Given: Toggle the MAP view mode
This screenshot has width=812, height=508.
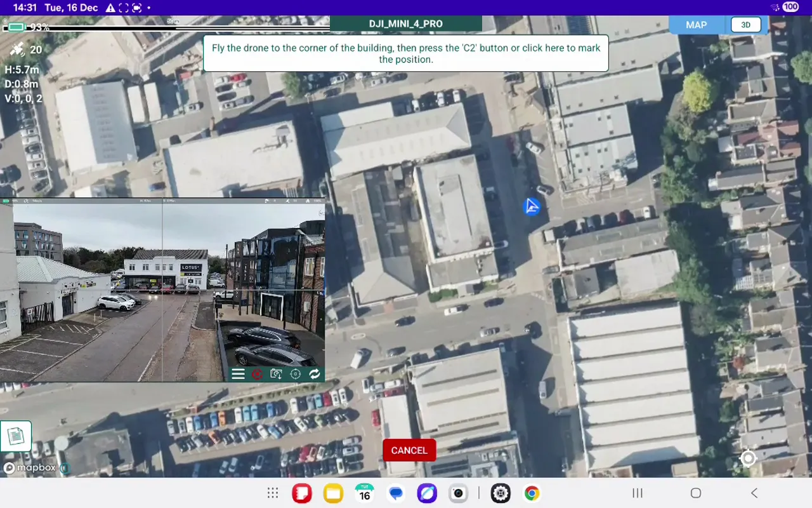Looking at the screenshot, I should 695,25.
